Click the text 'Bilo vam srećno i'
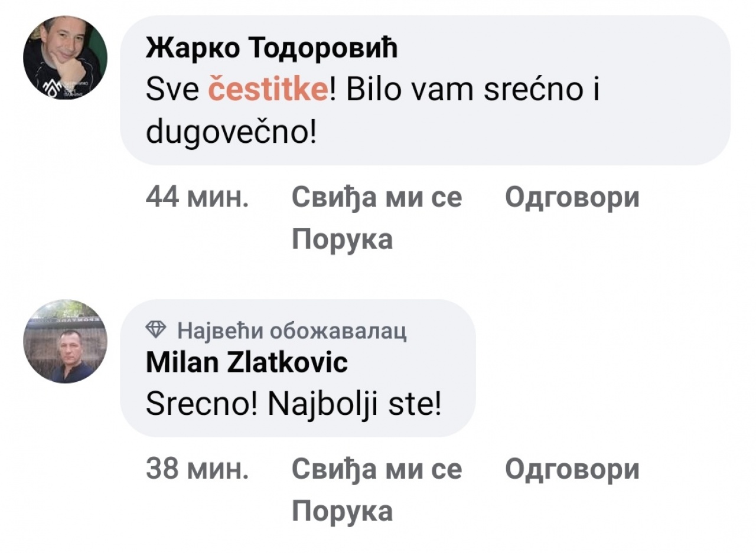This screenshot has height=553, width=756. (x=474, y=92)
